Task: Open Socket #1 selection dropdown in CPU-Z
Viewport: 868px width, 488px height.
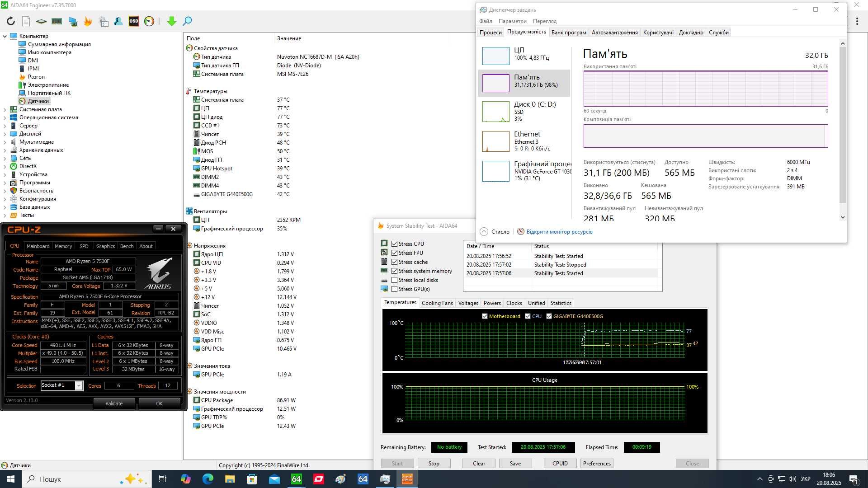Action: pyautogui.click(x=79, y=385)
